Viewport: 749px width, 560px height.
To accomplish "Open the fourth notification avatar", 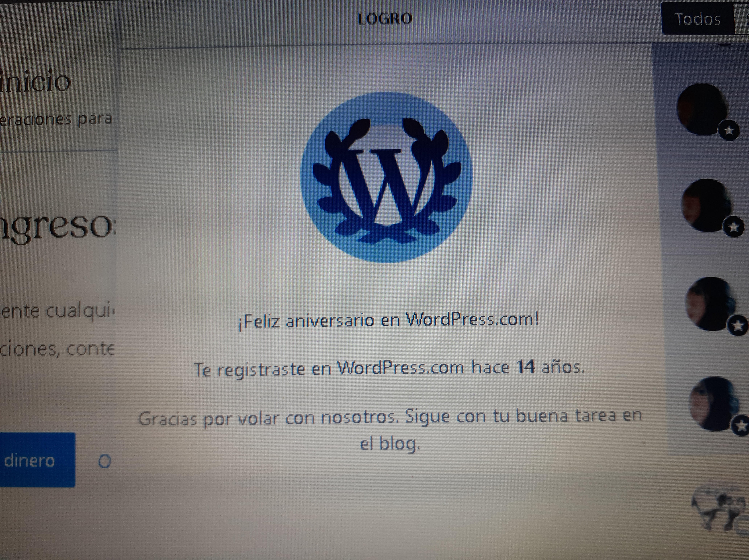I will click(x=714, y=403).
